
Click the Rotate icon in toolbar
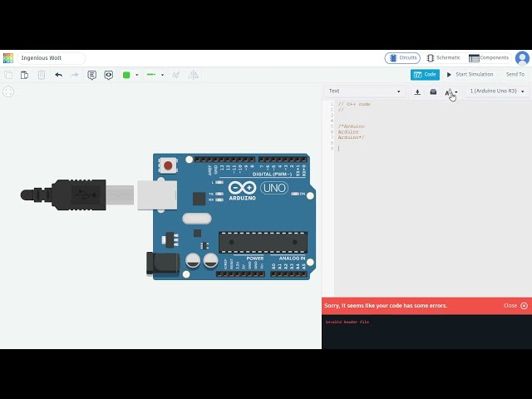pyautogui.click(x=175, y=75)
